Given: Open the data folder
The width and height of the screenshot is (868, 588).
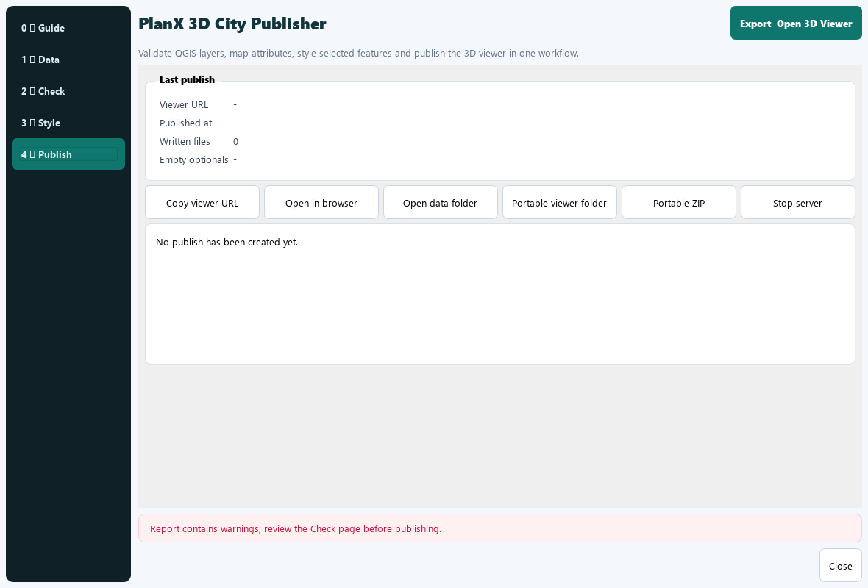Looking at the screenshot, I should point(440,203).
